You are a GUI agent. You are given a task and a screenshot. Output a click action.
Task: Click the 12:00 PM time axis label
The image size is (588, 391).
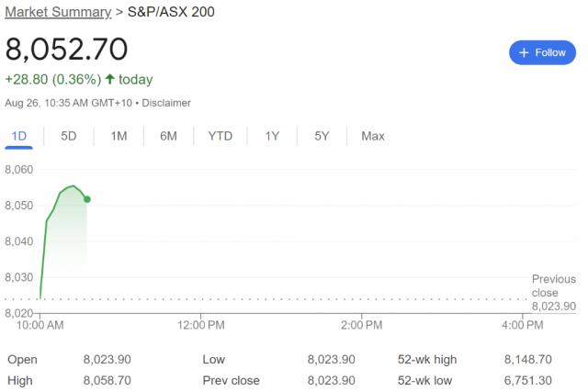coord(201,325)
